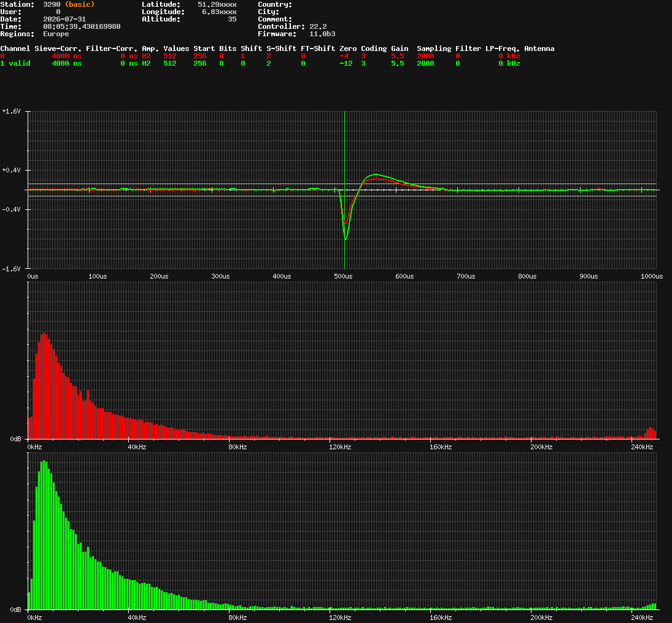The height and width of the screenshot is (623, 672).
Task: Click the orange (basic) station label
Action: [x=80, y=4]
